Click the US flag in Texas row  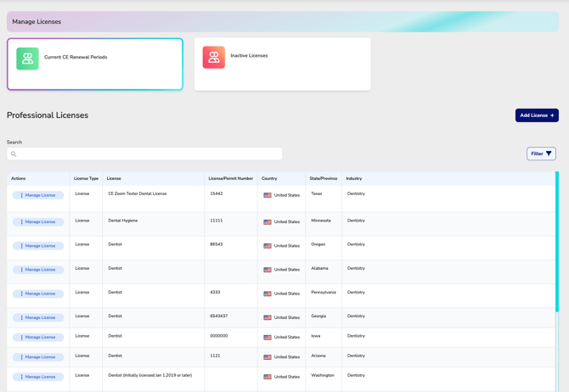coord(268,195)
